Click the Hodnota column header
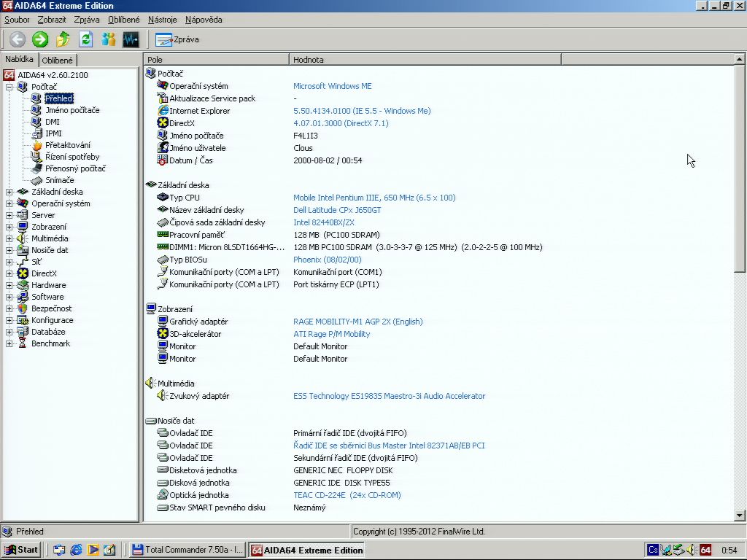 pos(425,60)
